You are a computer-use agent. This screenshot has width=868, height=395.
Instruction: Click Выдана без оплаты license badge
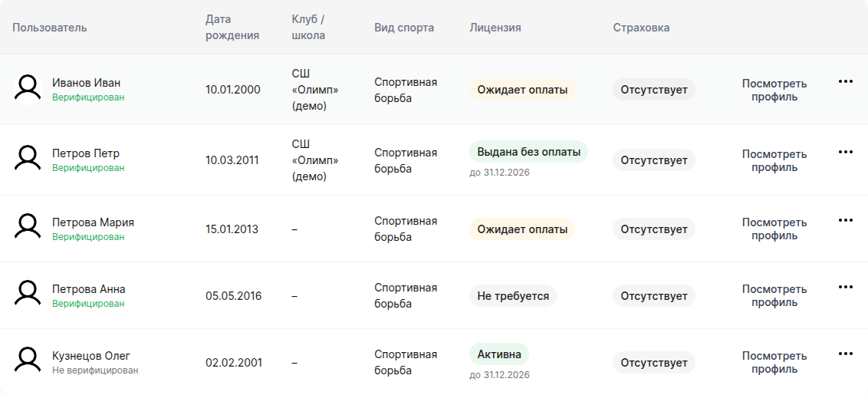(528, 152)
